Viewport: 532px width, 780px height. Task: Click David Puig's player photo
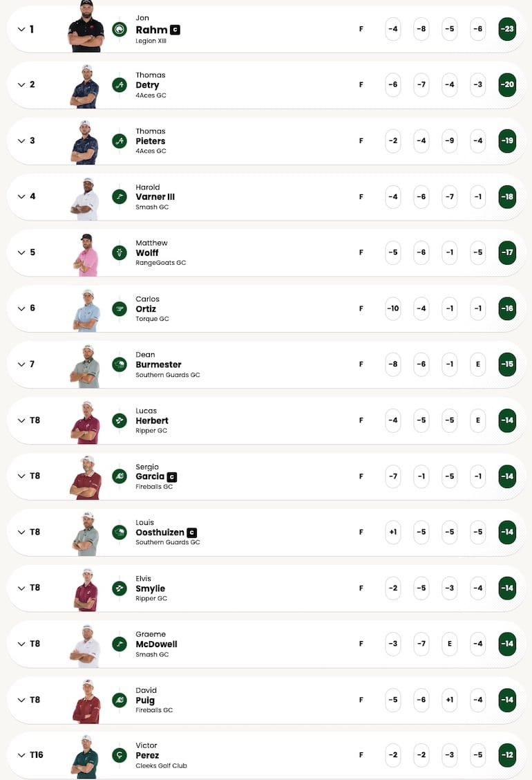[86, 701]
